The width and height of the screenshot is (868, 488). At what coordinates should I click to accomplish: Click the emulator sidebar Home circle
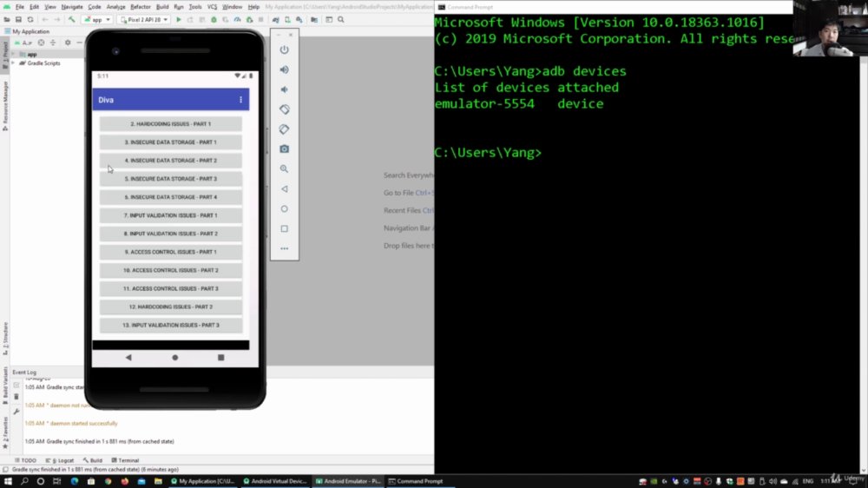tap(284, 208)
